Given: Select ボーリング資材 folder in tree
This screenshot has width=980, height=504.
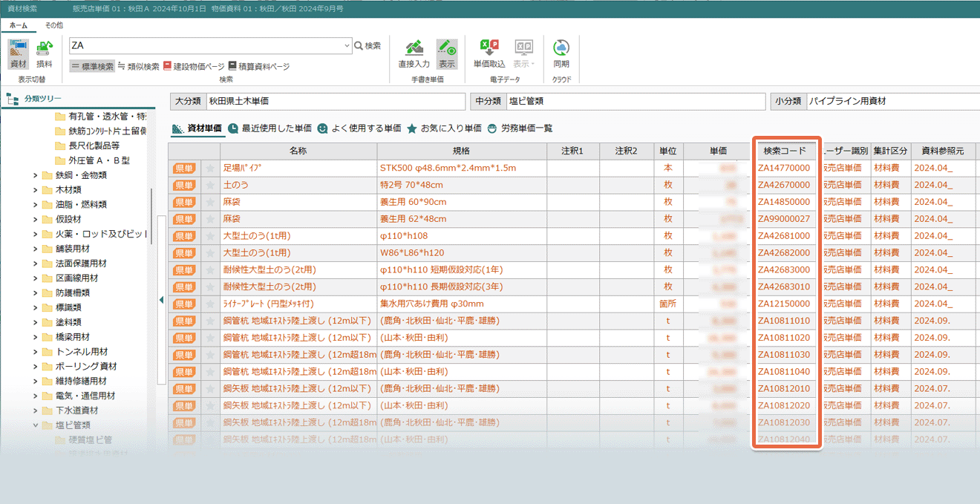Looking at the screenshot, I should [x=80, y=367].
